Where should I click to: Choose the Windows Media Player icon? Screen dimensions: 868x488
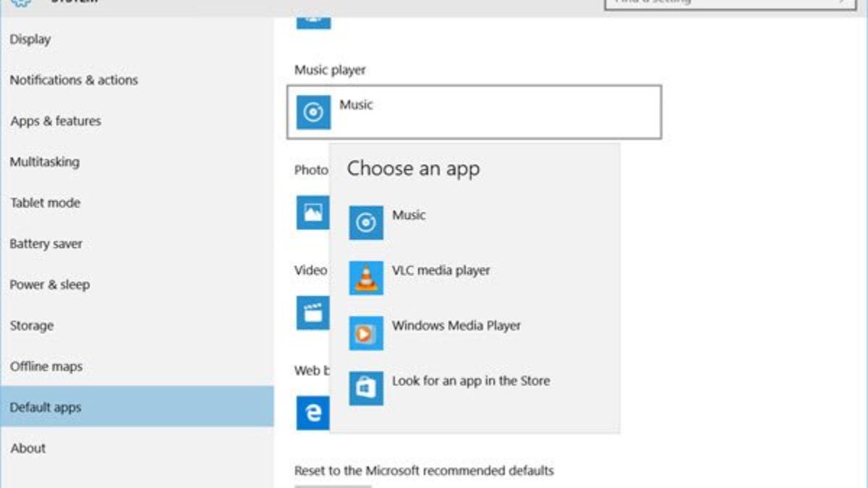point(366,333)
